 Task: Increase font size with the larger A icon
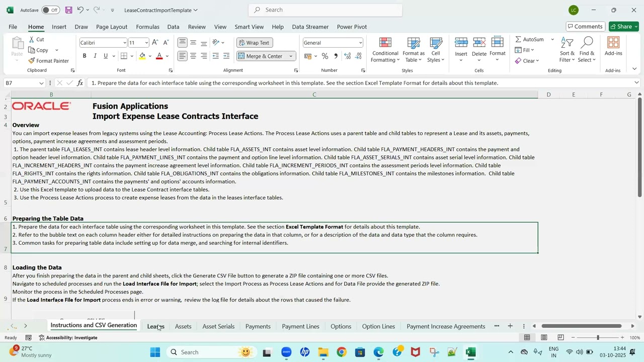[155, 43]
